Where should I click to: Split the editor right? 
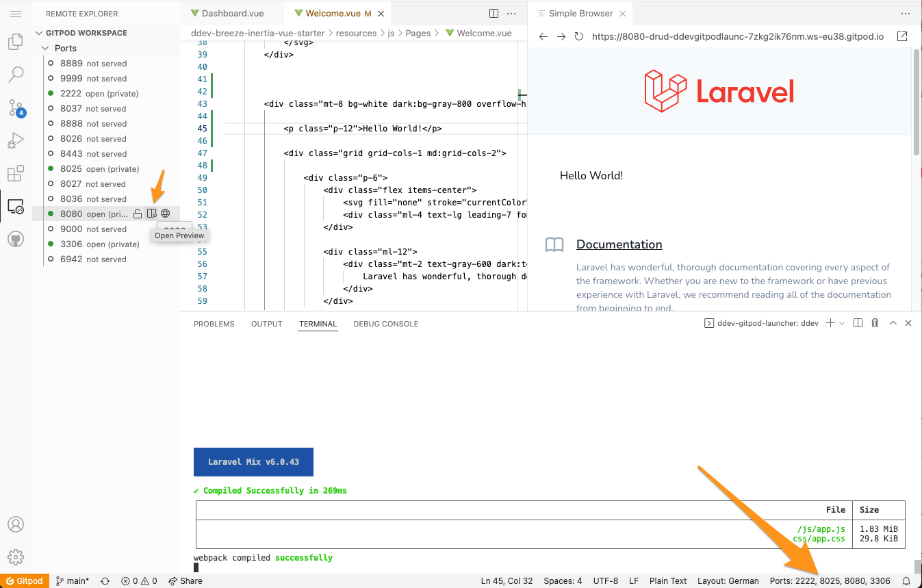pos(494,13)
